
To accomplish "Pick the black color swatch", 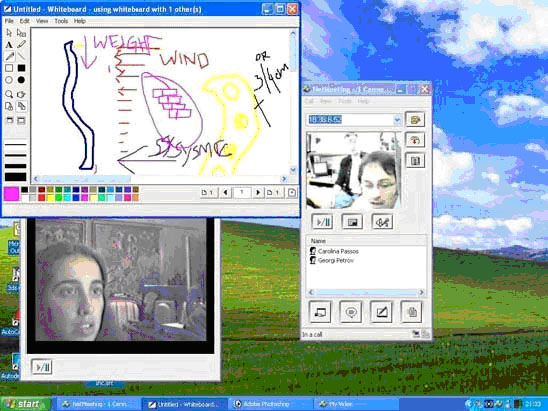I will click(x=24, y=190).
